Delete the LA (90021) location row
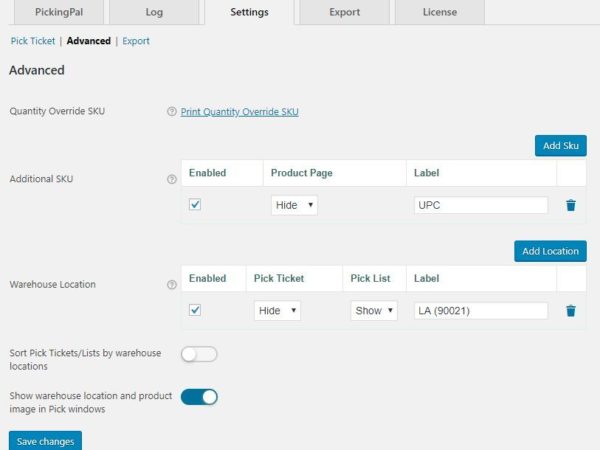The image size is (600, 450). [x=570, y=311]
